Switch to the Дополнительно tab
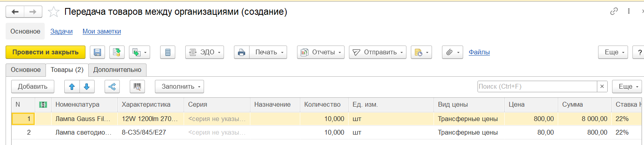This screenshot has width=644, height=145. coord(117,70)
